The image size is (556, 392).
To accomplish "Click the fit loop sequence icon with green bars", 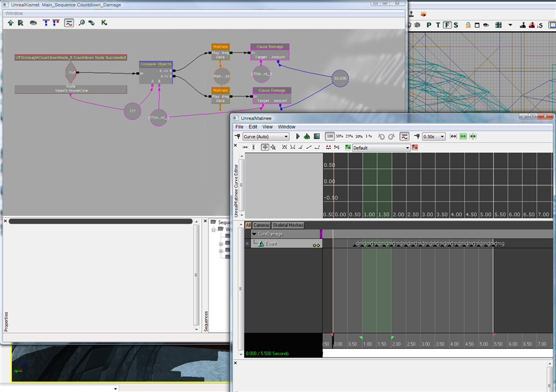I will [x=473, y=136].
